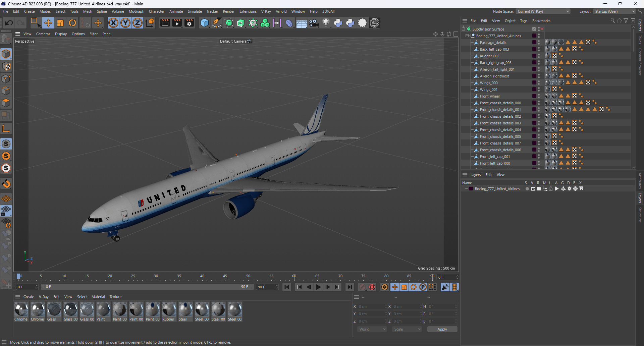644x346 pixels.
Task: Toggle Autokeying button
Action: 372,287
